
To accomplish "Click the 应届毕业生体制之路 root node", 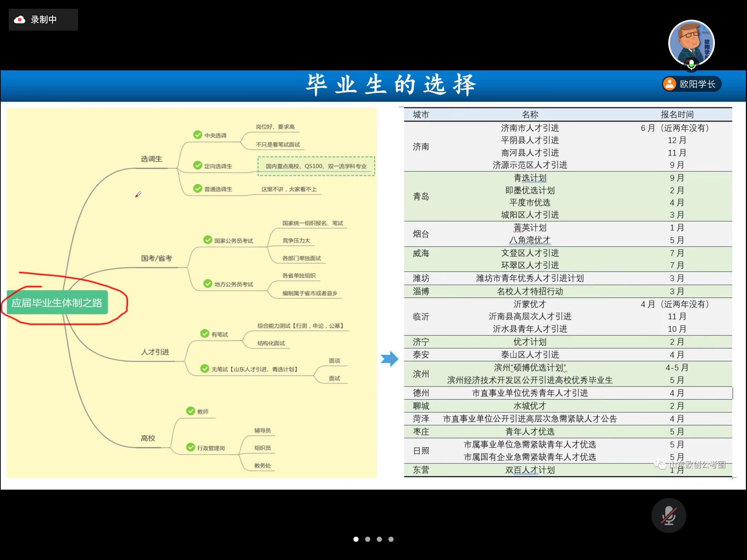I will (x=57, y=303).
